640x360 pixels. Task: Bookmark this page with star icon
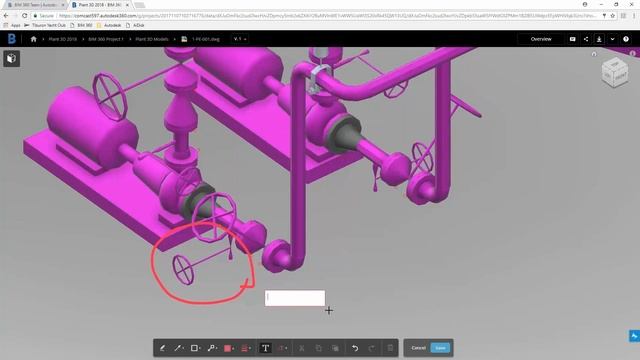(x=613, y=16)
